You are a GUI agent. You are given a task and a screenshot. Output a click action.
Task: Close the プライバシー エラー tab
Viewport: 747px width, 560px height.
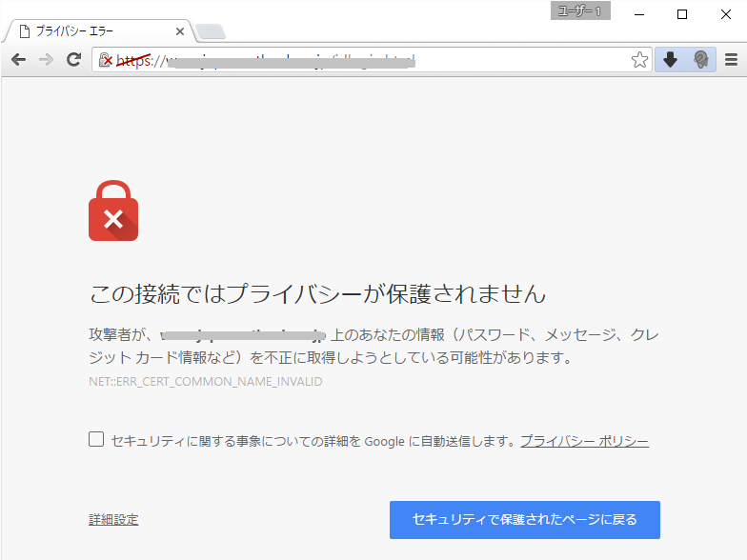179,31
